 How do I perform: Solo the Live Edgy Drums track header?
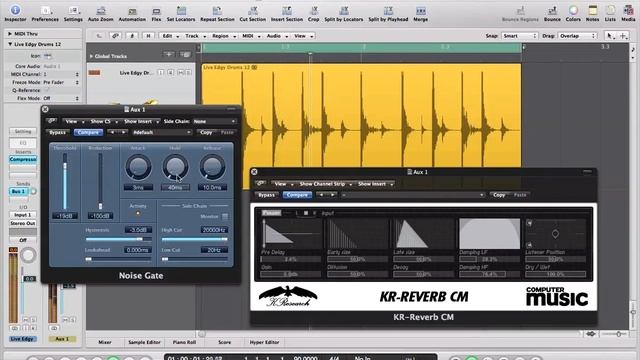188,72
